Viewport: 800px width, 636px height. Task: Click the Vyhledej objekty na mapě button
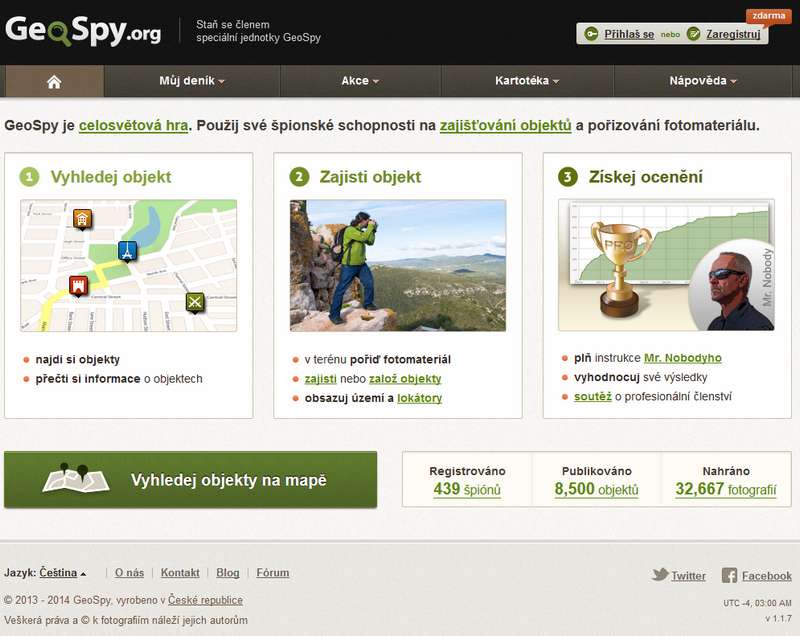click(x=190, y=479)
